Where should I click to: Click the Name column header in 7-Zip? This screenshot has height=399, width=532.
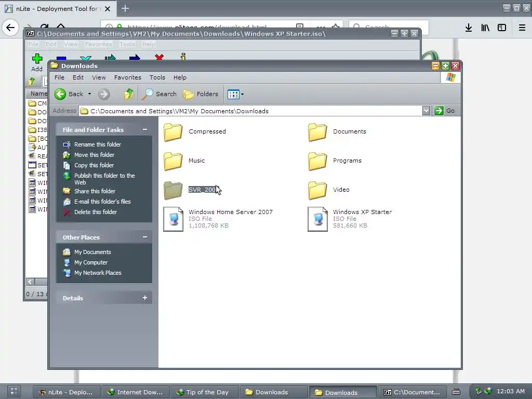click(x=38, y=94)
